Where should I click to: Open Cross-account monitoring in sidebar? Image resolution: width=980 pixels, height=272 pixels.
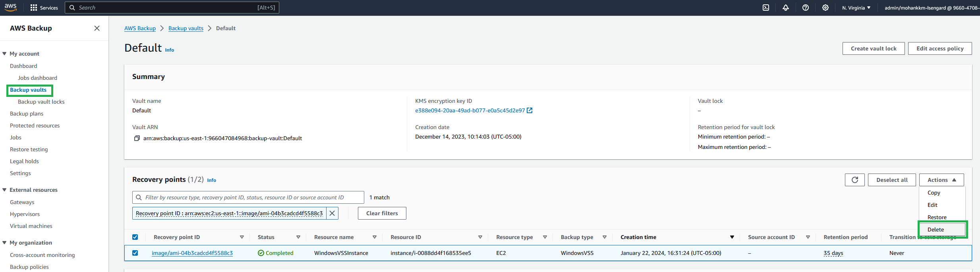tap(42, 255)
